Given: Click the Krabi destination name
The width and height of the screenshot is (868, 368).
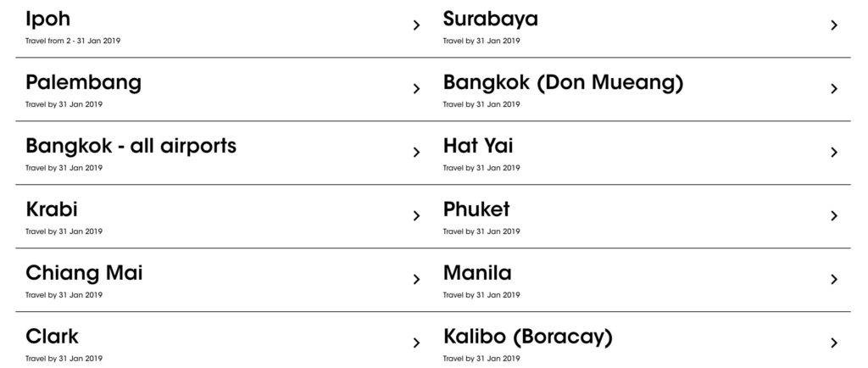Looking at the screenshot, I should click(x=52, y=209).
